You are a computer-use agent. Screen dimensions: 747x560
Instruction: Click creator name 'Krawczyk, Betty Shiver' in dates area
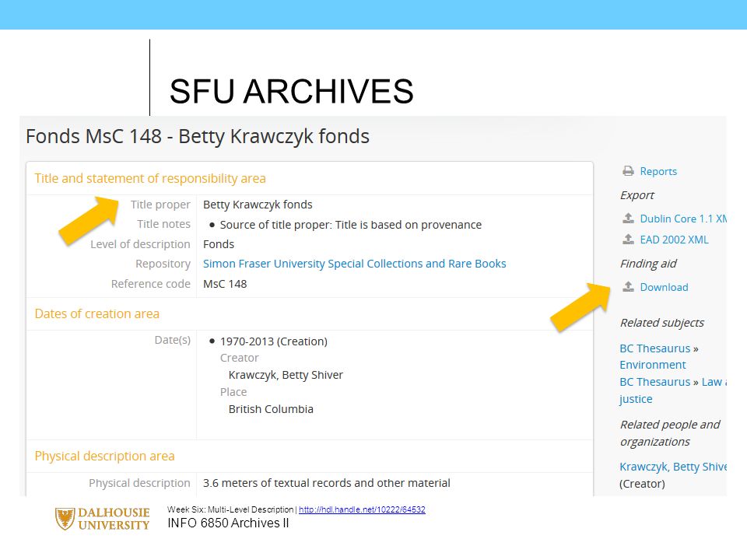[286, 375]
